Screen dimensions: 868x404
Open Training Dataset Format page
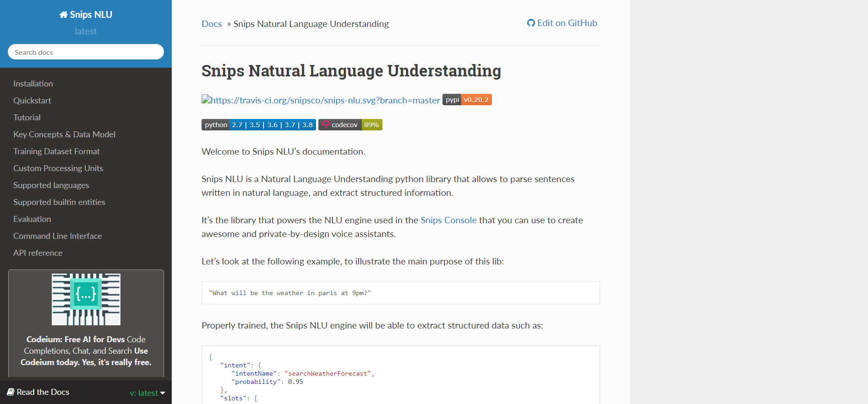click(56, 151)
